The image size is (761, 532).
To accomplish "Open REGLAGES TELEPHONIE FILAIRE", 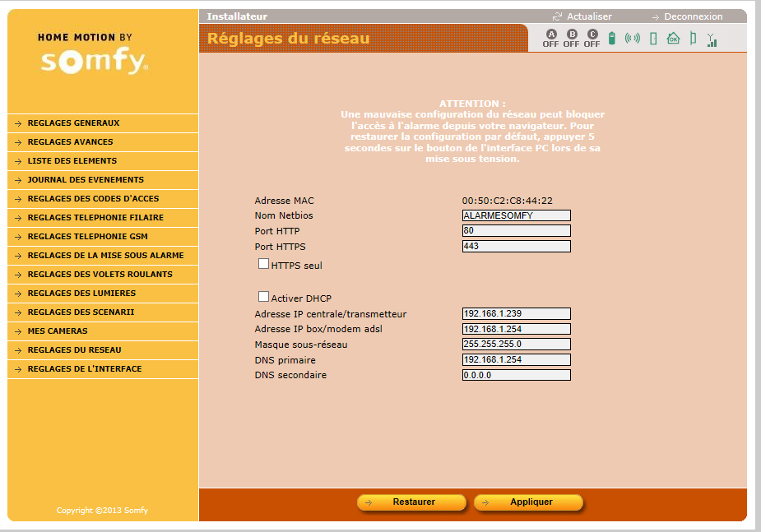I will pyautogui.click(x=103, y=218).
